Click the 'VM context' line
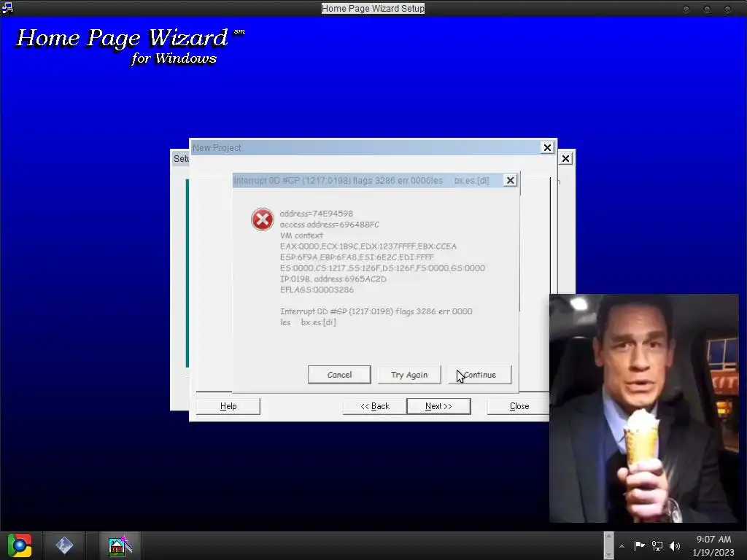 point(301,236)
